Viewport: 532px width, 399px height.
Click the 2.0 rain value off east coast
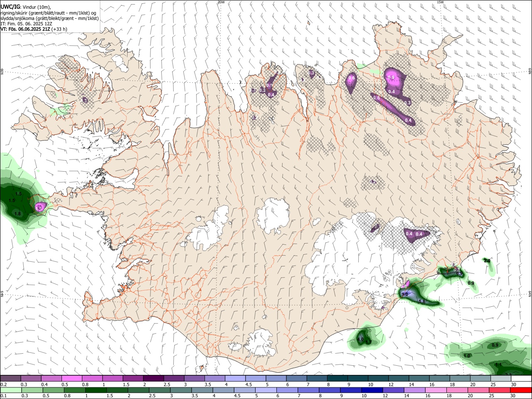[x=487, y=261]
